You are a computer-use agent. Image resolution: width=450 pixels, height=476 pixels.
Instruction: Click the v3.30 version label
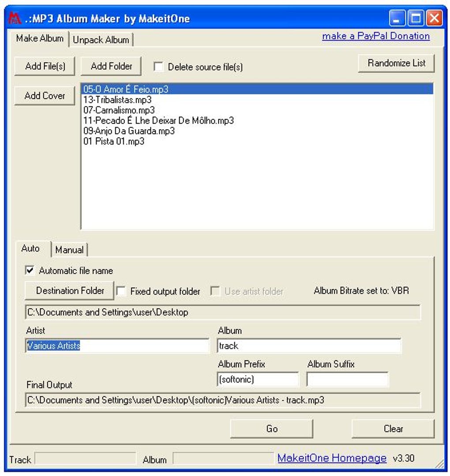click(x=404, y=458)
